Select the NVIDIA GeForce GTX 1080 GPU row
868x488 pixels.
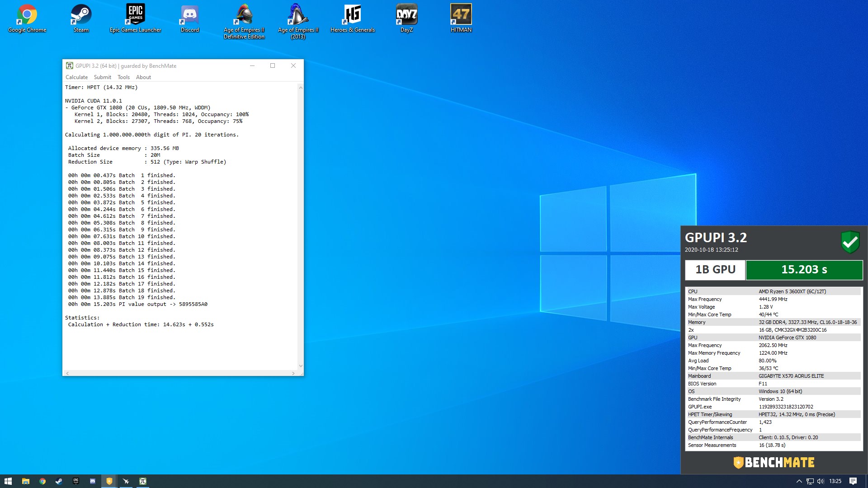(x=774, y=338)
